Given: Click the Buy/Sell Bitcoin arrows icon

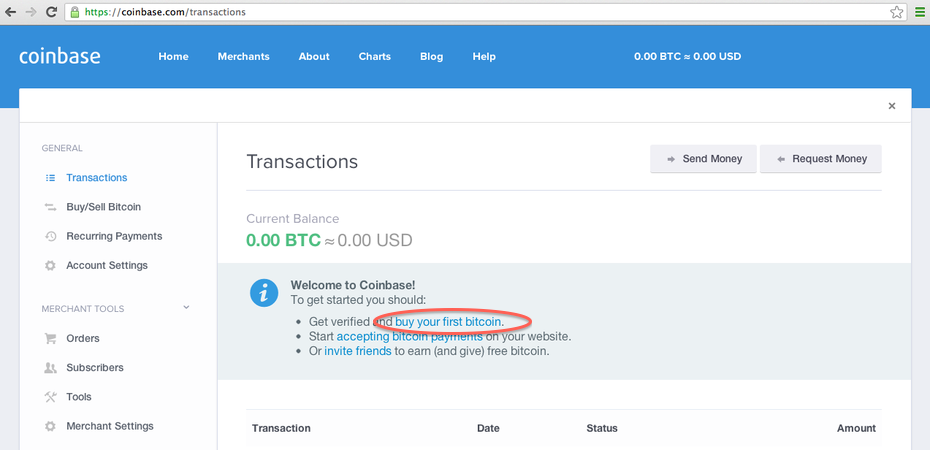Looking at the screenshot, I should point(50,207).
